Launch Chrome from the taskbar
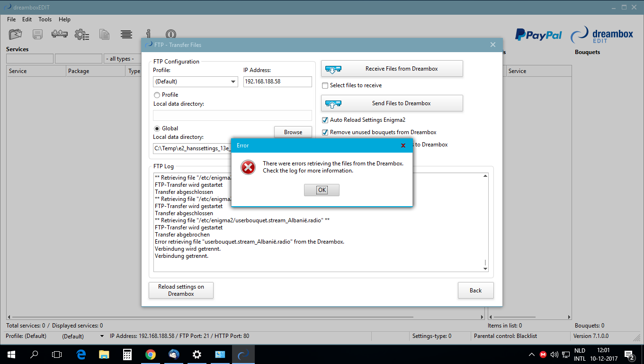The image size is (644, 364). click(151, 354)
